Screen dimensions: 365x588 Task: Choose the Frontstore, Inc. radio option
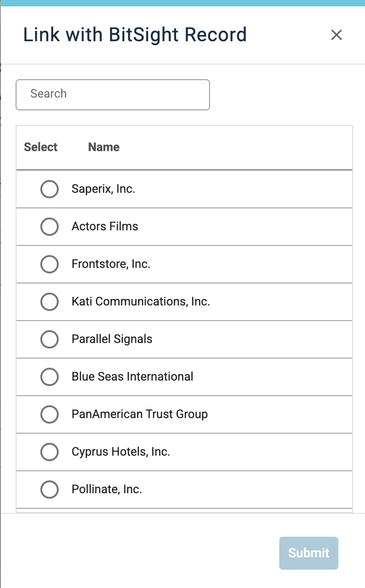(x=50, y=264)
